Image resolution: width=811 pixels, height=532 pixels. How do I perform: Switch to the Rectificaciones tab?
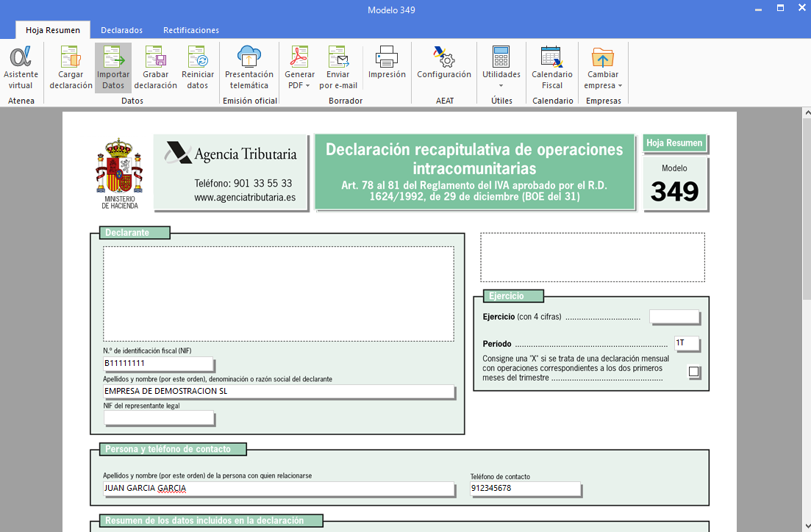[x=191, y=30]
